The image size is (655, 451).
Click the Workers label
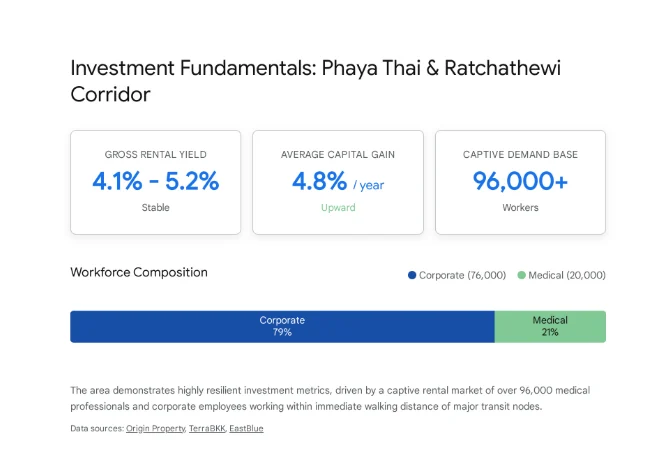pyautogui.click(x=520, y=208)
